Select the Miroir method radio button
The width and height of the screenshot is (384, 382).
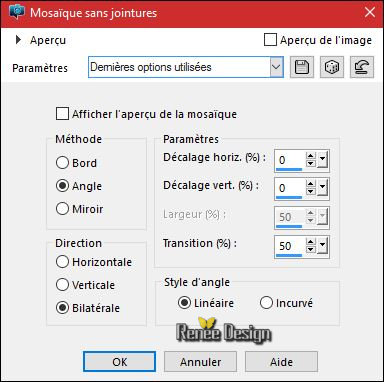(x=62, y=209)
